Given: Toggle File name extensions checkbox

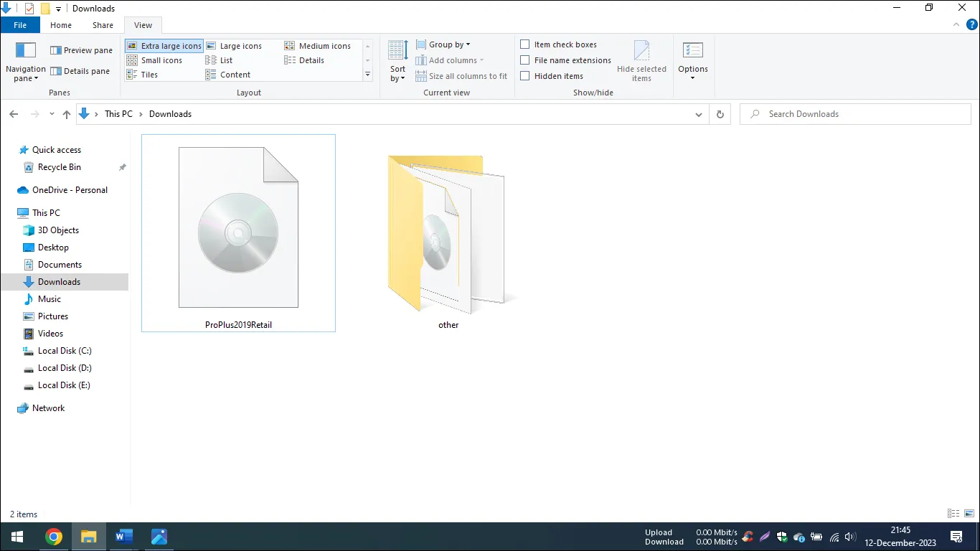Looking at the screenshot, I should [x=525, y=60].
